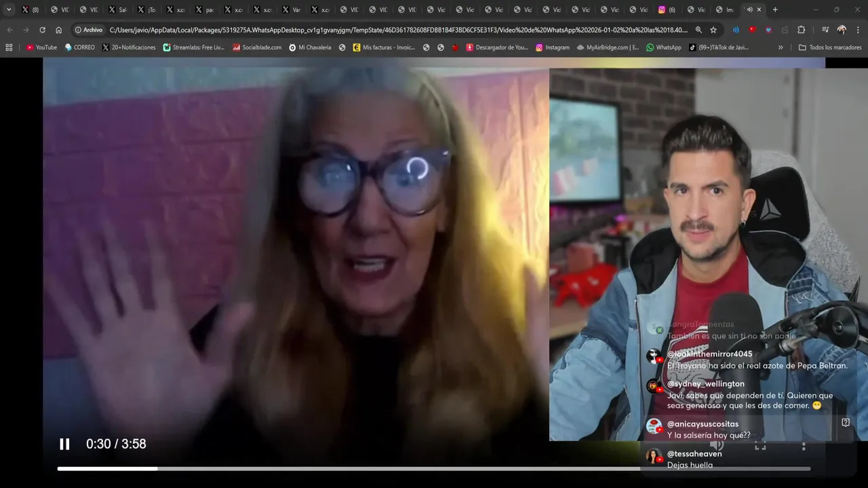Open the Extensions puzzle-piece menu

pos(801,30)
